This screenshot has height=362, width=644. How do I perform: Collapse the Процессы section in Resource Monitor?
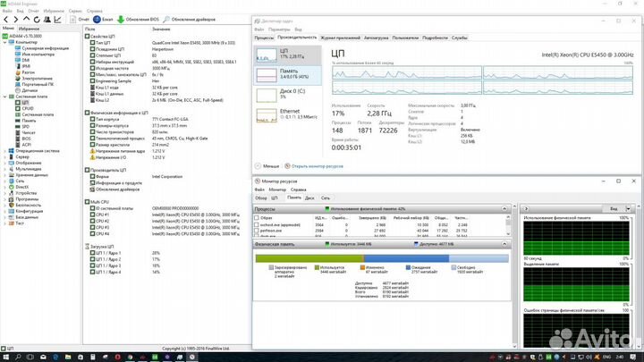click(x=504, y=209)
